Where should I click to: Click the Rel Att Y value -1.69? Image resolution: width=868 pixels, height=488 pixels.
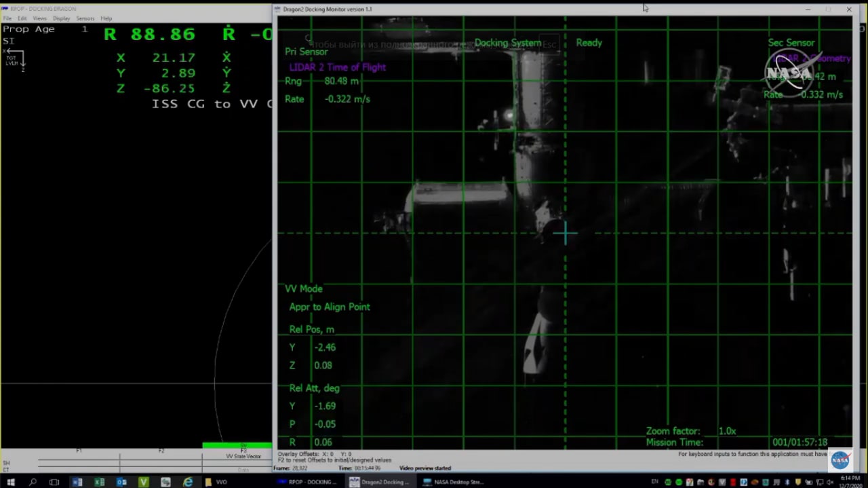[x=325, y=406]
